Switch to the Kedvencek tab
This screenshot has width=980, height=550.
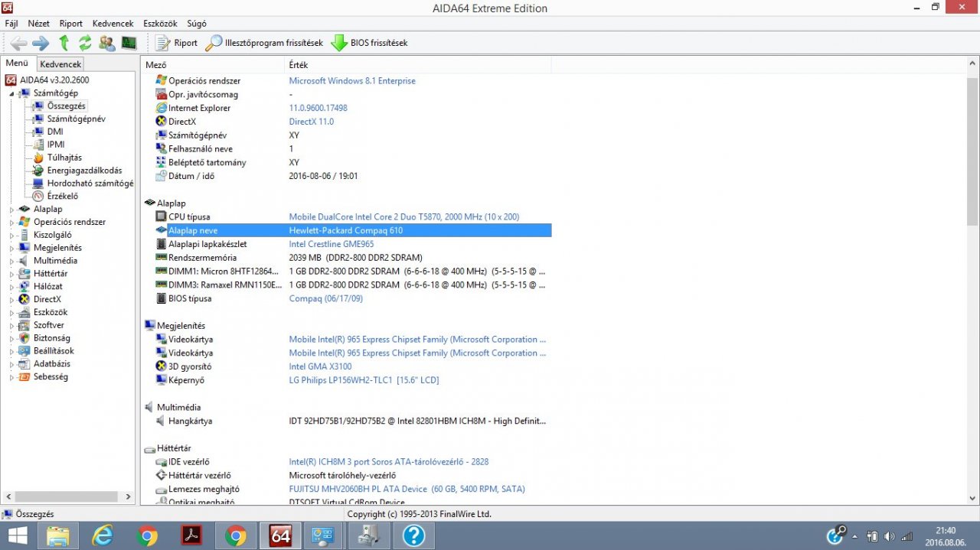coord(60,64)
